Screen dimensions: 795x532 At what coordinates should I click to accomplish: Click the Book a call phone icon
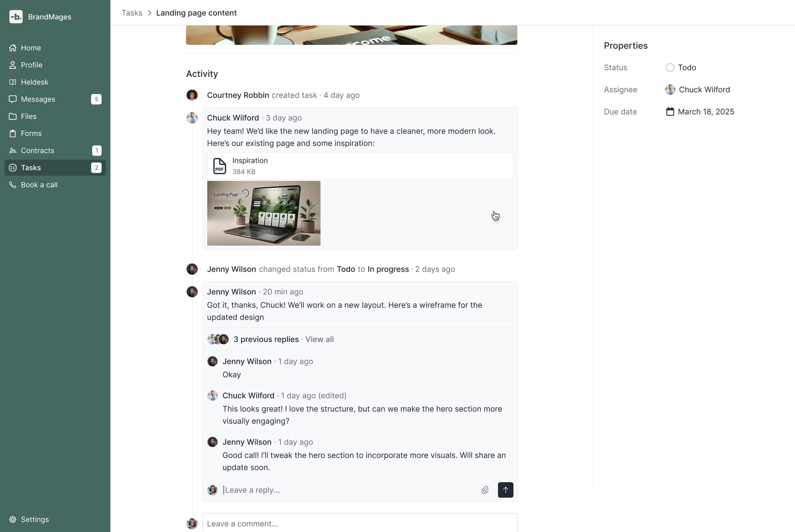click(x=13, y=185)
